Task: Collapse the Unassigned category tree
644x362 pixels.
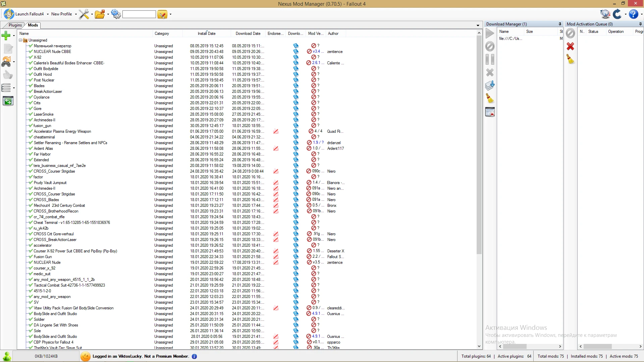Action: point(20,40)
